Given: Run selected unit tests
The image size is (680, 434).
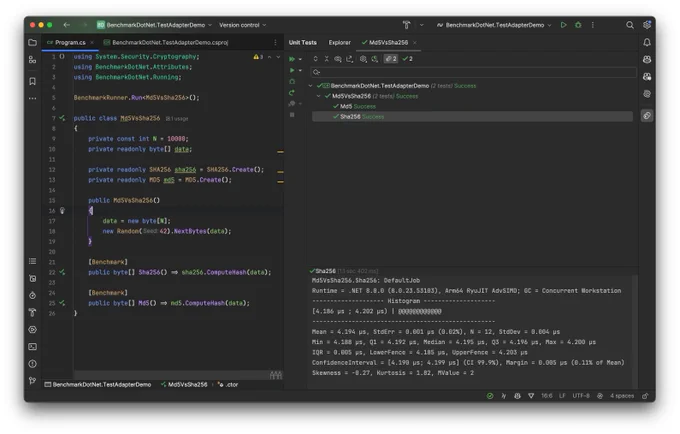Looking at the screenshot, I should tap(292, 70).
